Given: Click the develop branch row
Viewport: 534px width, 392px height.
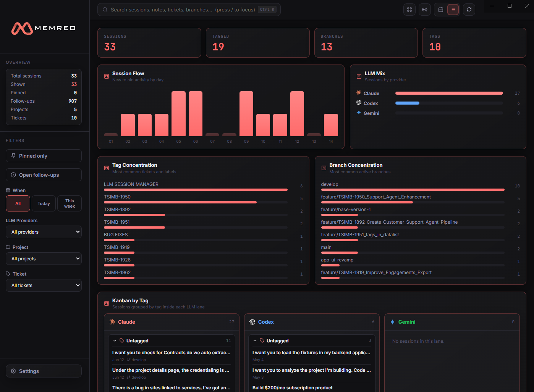Looking at the screenshot, I should click(x=420, y=186).
